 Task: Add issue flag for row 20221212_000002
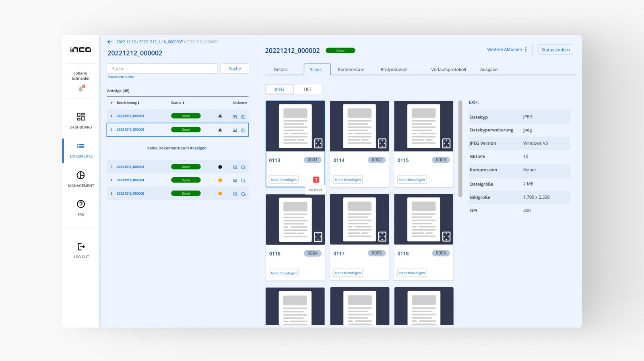(243, 131)
